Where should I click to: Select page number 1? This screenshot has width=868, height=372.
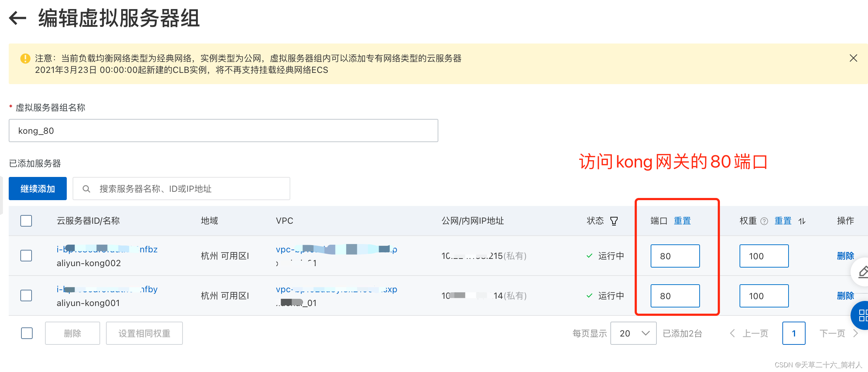point(794,333)
